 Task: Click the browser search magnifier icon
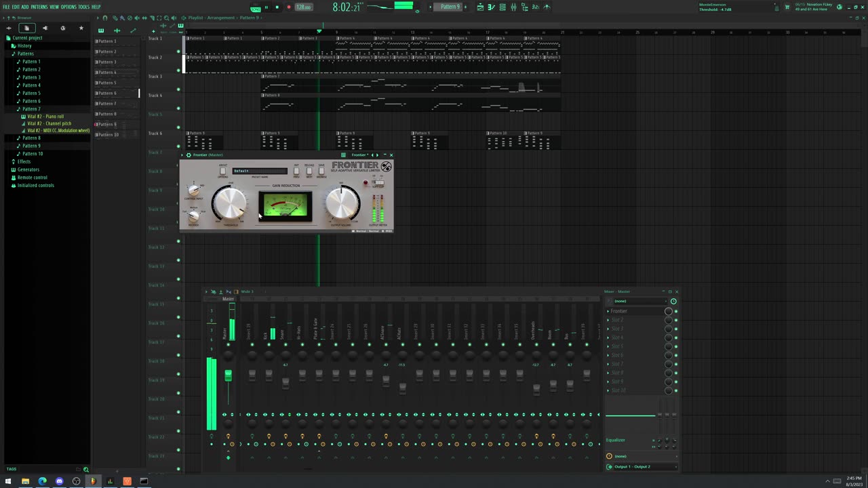coord(85,469)
